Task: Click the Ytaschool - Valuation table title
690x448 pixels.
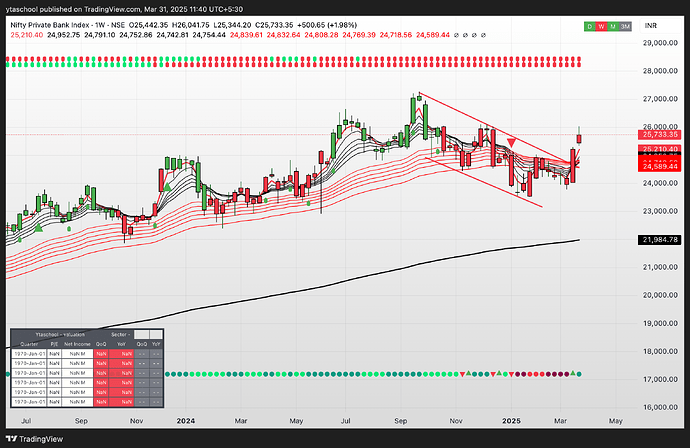Action: [x=60, y=334]
